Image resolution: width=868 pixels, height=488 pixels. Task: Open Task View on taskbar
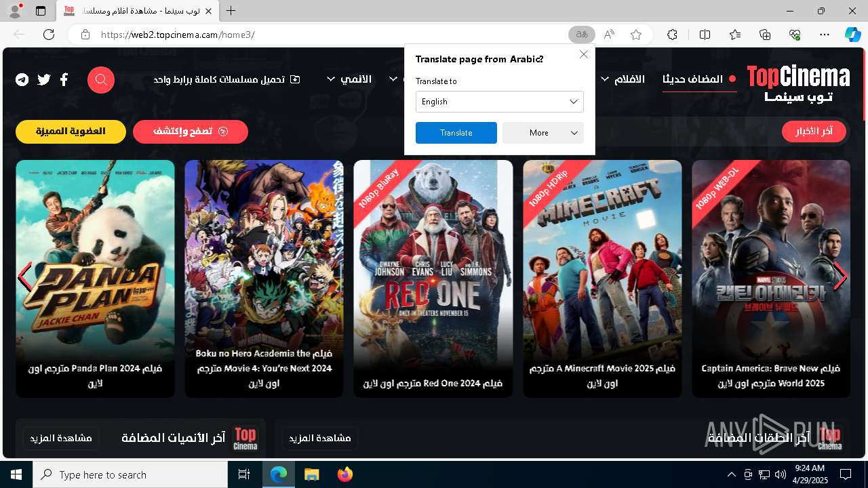(244, 474)
